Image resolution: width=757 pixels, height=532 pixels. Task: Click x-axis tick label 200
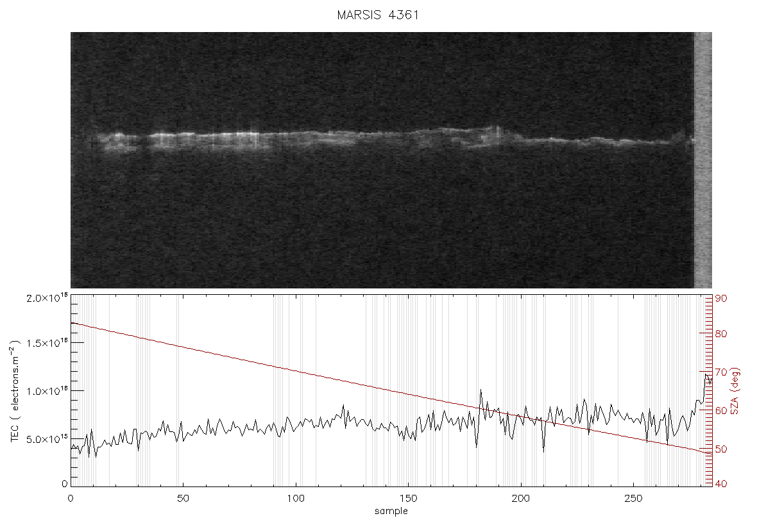click(521, 498)
